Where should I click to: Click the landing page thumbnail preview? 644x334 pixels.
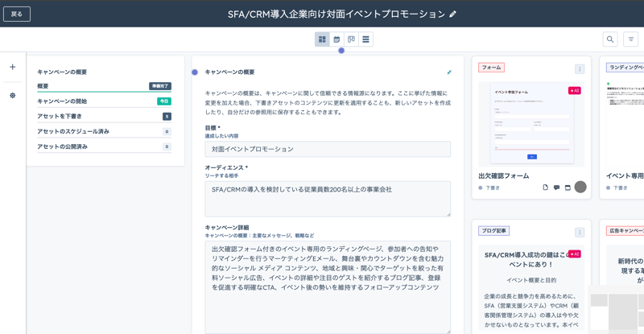625,125
